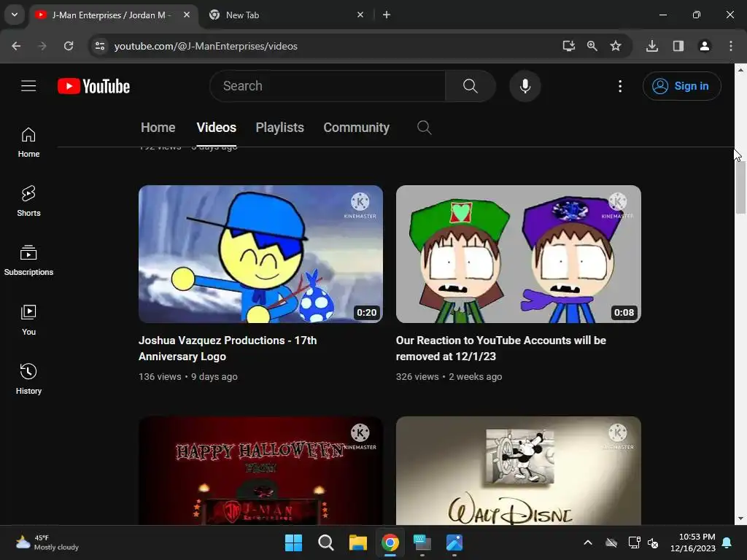The width and height of the screenshot is (747, 560).
Task: Open Chrome profile icon
Action: pyautogui.click(x=705, y=46)
